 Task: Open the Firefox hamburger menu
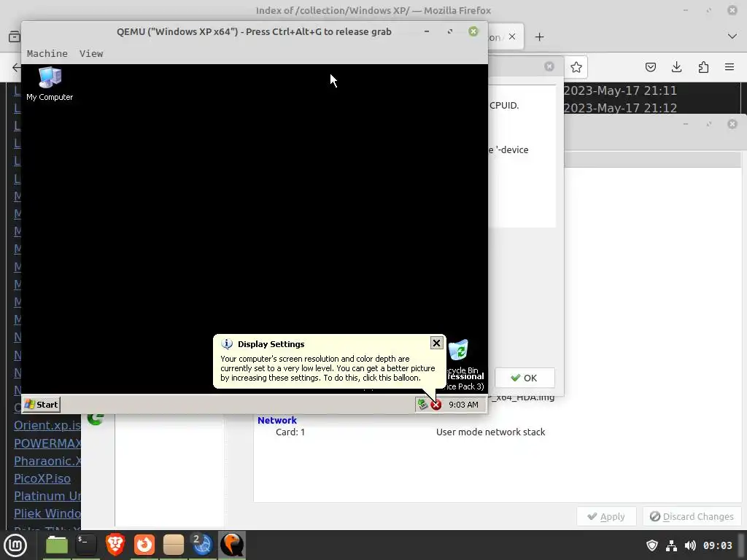pos(729,67)
